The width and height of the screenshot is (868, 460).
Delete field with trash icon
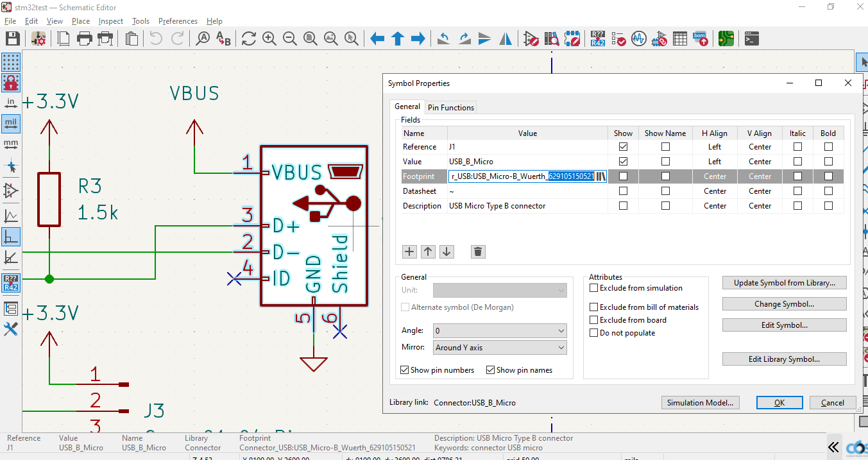tap(477, 251)
